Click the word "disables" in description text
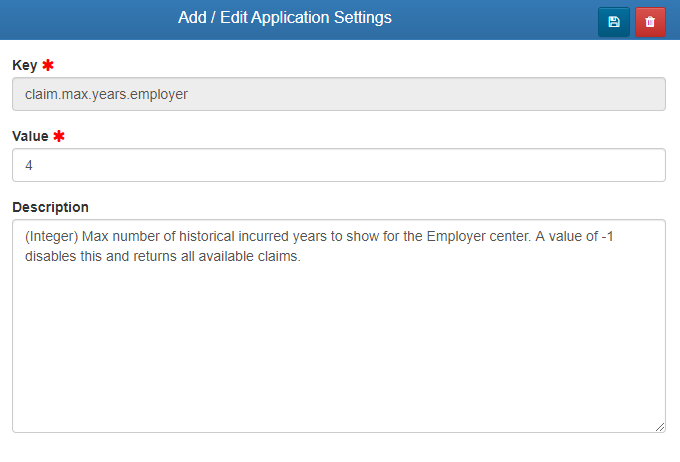This screenshot has height=462, width=680. 52,256
